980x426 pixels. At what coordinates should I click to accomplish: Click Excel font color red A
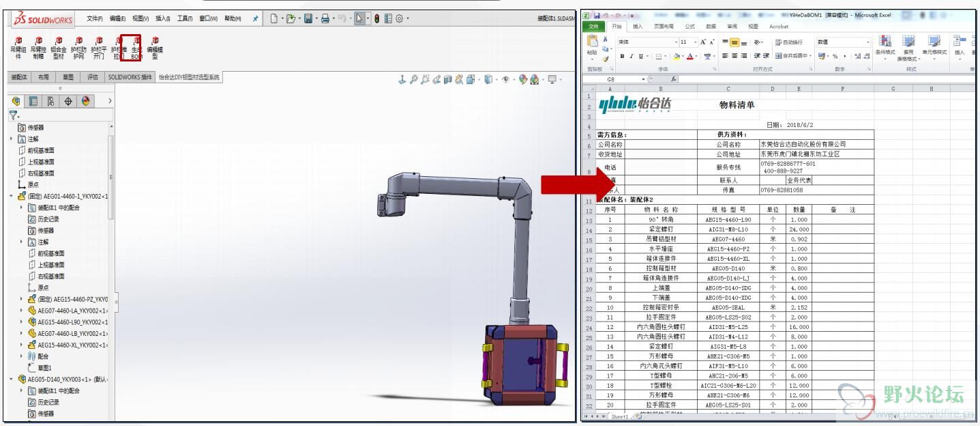tap(692, 56)
